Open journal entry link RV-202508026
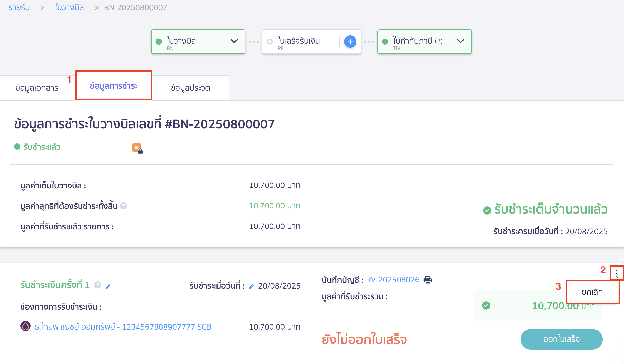 click(393, 280)
